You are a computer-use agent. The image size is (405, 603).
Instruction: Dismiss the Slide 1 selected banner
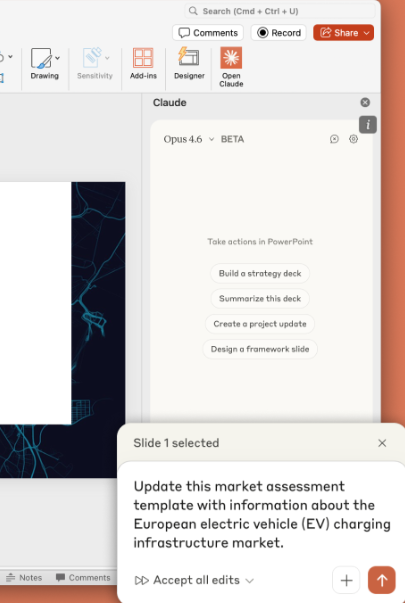(382, 443)
